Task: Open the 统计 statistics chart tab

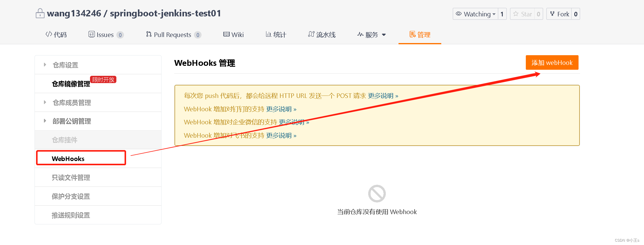Action: (x=276, y=35)
